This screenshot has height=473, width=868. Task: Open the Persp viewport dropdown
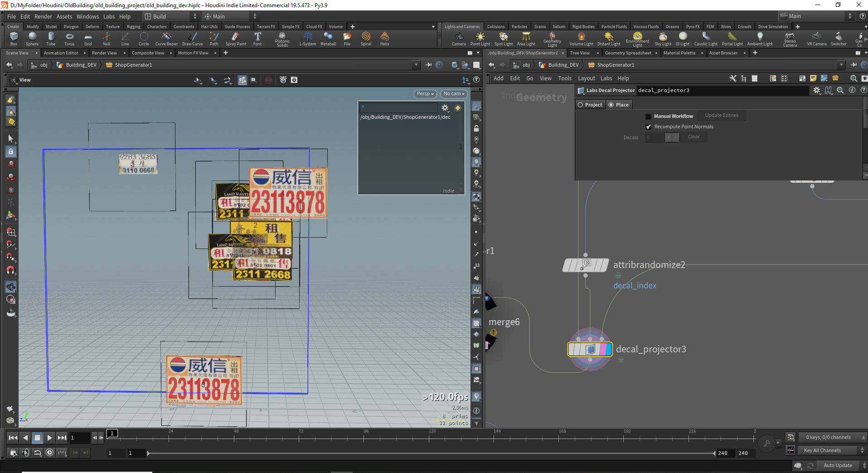[425, 94]
